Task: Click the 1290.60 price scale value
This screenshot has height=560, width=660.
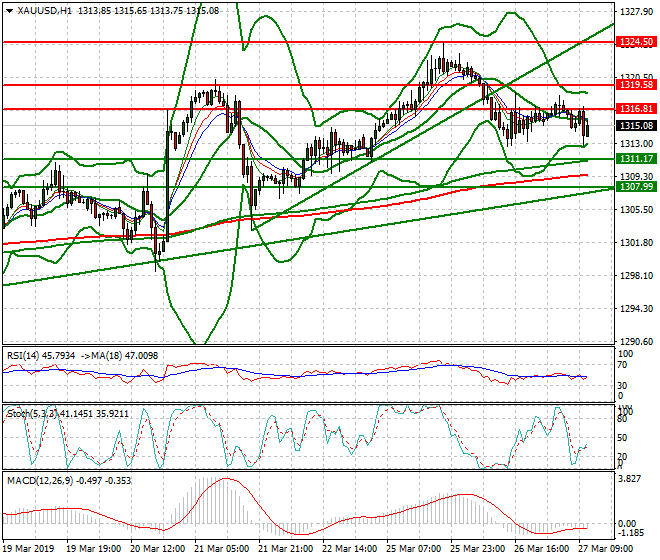Action: click(637, 341)
